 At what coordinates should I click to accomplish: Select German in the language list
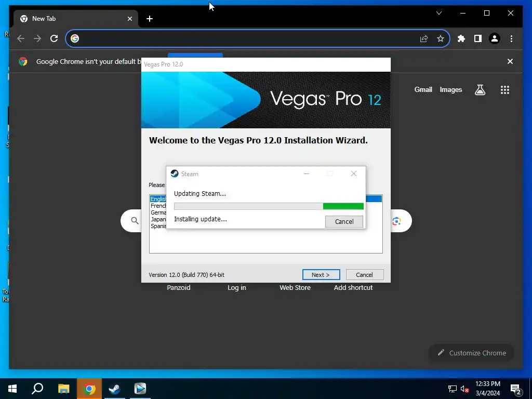[158, 212]
